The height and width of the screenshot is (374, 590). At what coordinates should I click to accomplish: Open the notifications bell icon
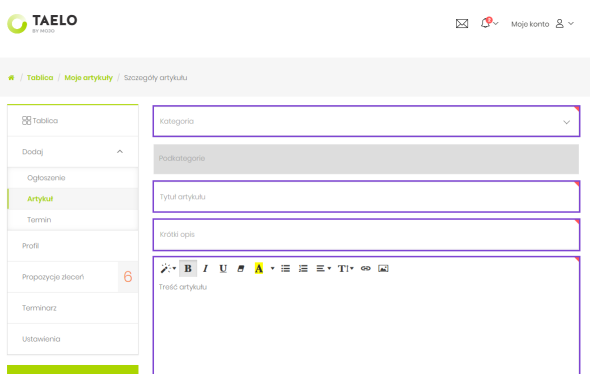[x=486, y=23]
